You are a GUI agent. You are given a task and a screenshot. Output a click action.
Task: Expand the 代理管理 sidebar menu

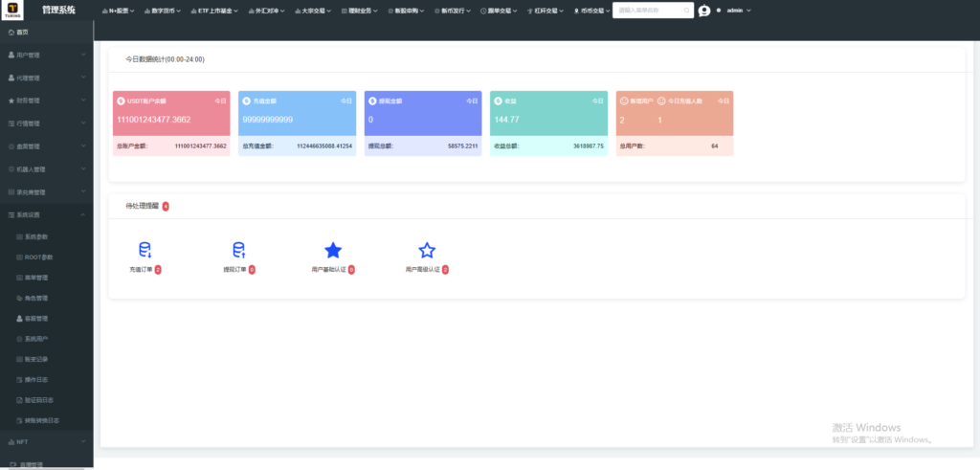click(47, 78)
